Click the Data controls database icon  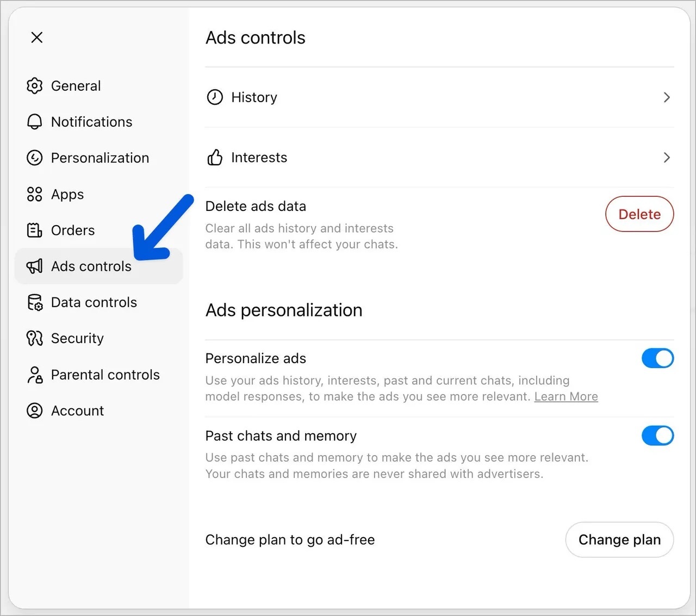click(x=34, y=302)
